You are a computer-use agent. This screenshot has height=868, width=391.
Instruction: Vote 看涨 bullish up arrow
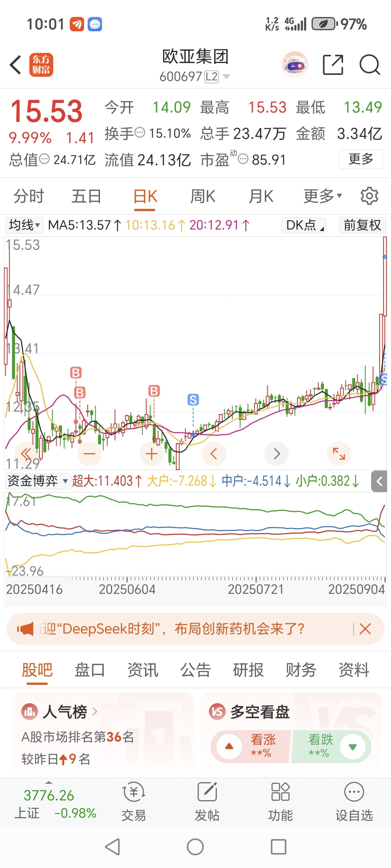point(229,747)
